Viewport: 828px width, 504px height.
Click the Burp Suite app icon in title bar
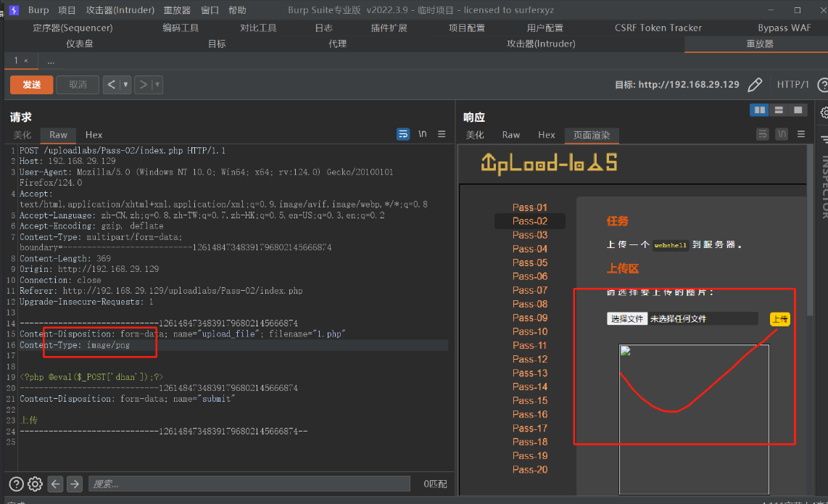click(x=14, y=10)
